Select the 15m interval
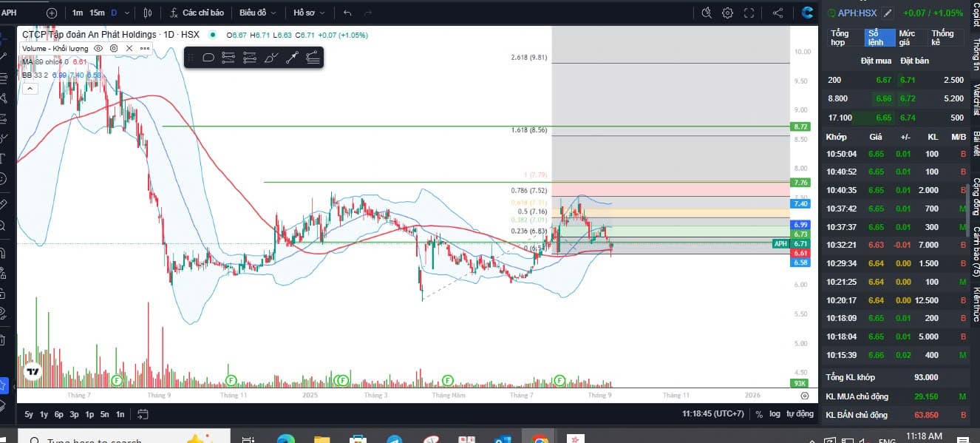Viewport: 980px width, 443px height. click(97, 13)
